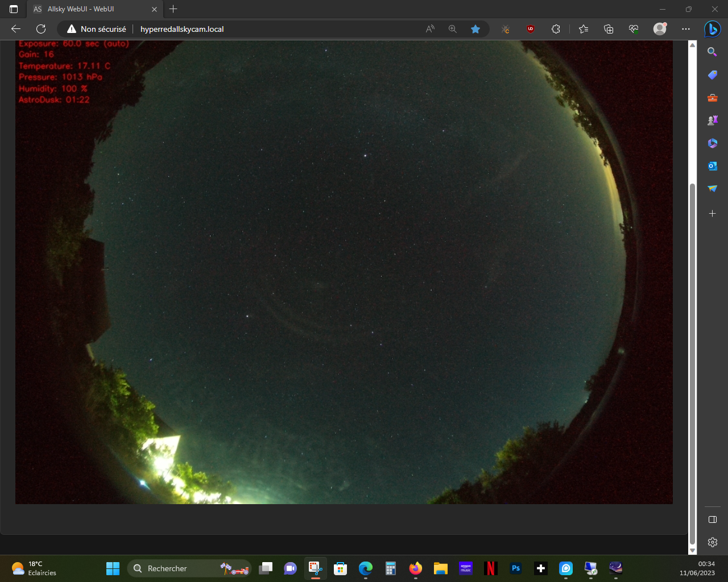Viewport: 728px width, 582px height.
Task: Open Netflix from the Windows taskbar
Action: coord(491,568)
